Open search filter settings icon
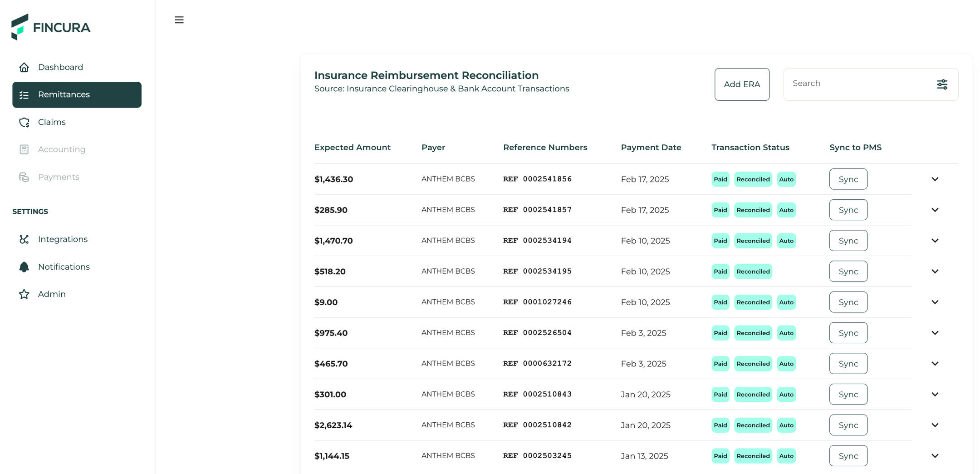 pyautogui.click(x=942, y=84)
